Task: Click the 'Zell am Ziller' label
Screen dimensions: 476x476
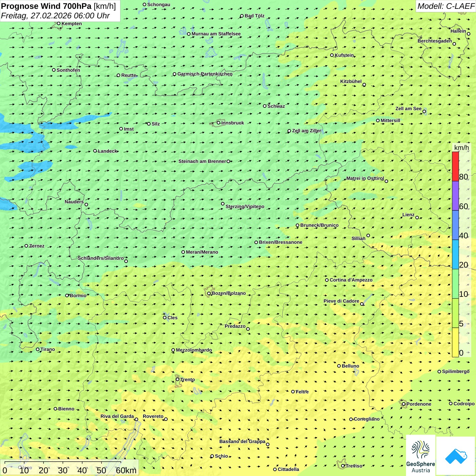Action: [307, 131]
